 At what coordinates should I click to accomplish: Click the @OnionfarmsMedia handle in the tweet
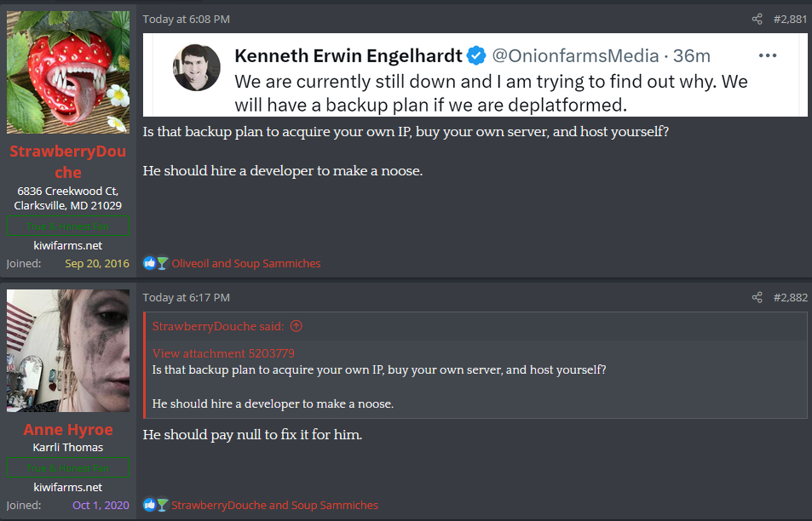(x=575, y=56)
